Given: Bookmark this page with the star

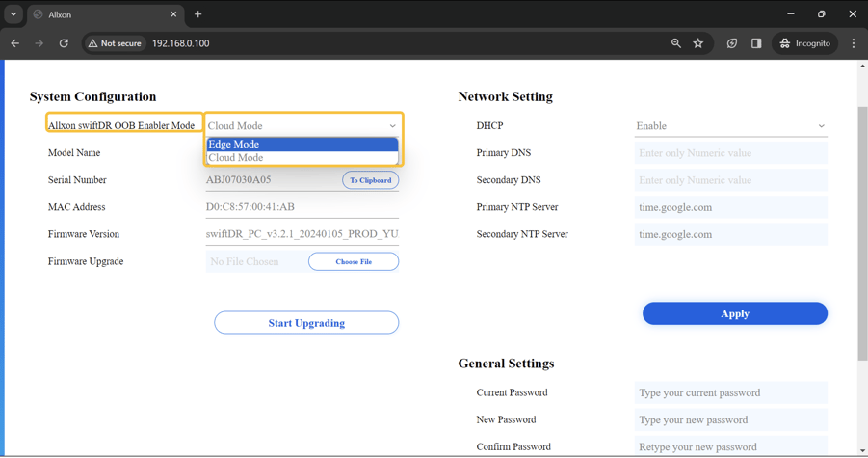Looking at the screenshot, I should pyautogui.click(x=698, y=43).
